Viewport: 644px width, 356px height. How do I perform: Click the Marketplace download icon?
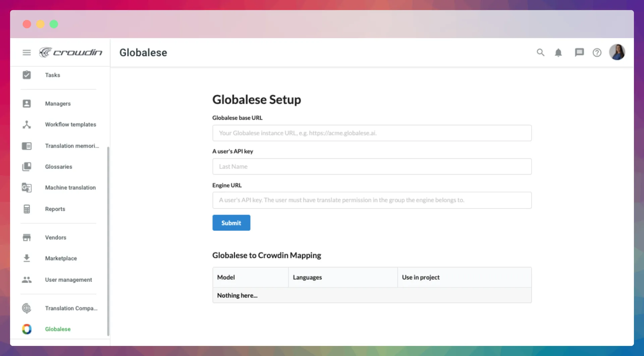[26, 258]
